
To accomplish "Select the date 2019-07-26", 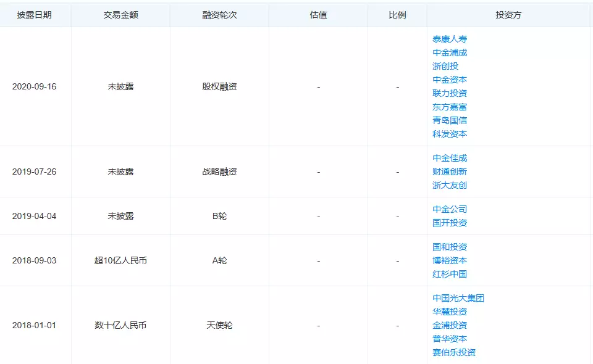I will [x=34, y=172].
